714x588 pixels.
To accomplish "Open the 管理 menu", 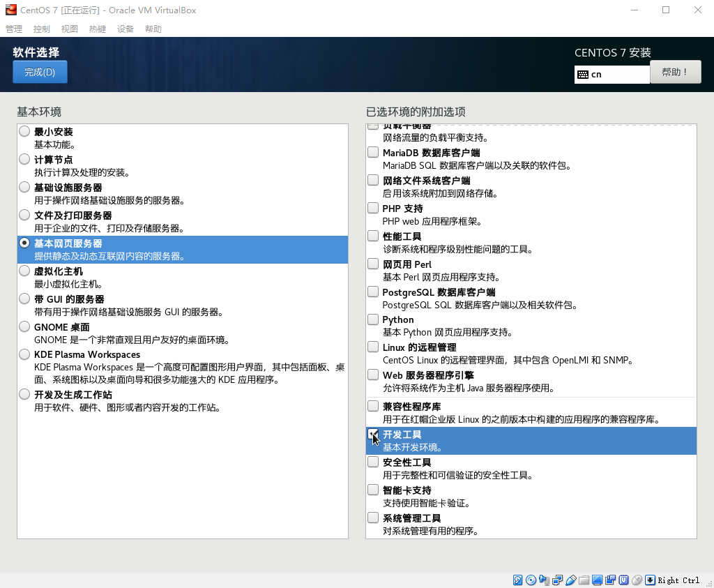I will coord(14,29).
